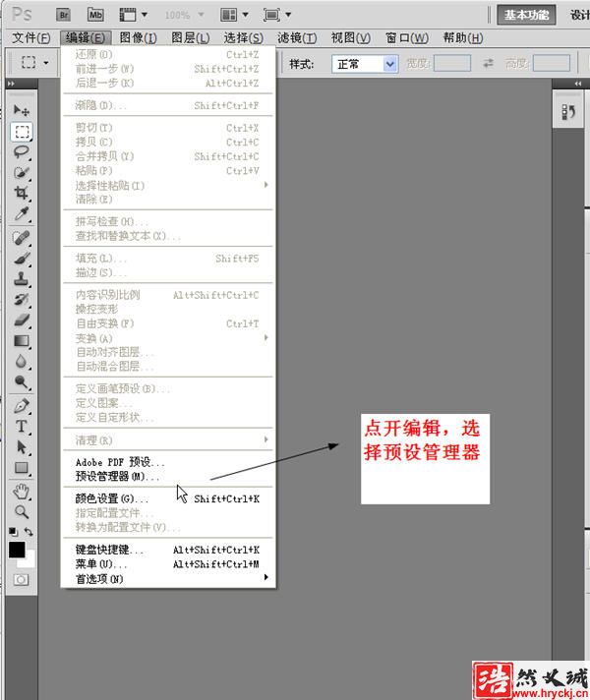The image size is (590, 700).
Task: Select the Eraser tool
Action: (21, 321)
